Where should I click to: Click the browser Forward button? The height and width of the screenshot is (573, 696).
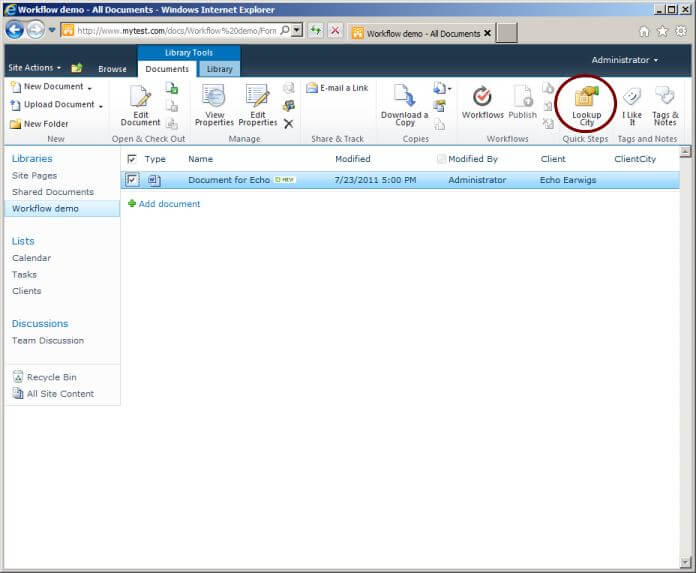[x=36, y=30]
